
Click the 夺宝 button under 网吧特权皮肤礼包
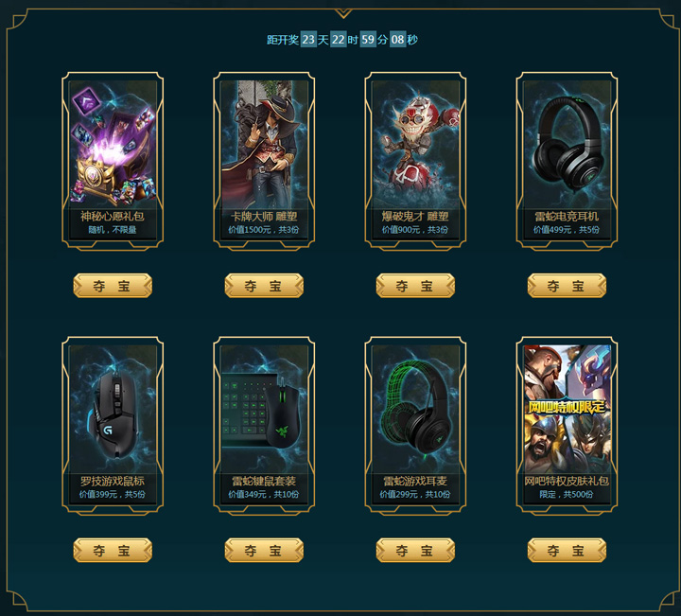pyautogui.click(x=567, y=551)
